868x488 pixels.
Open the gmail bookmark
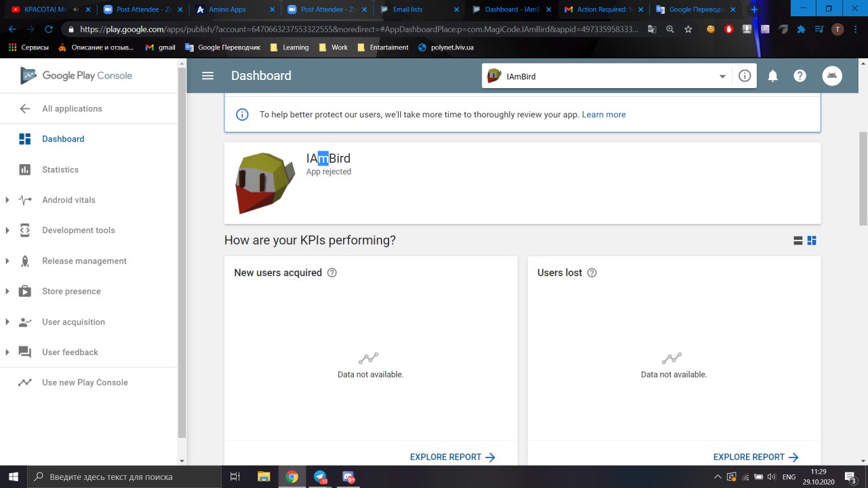(160, 47)
